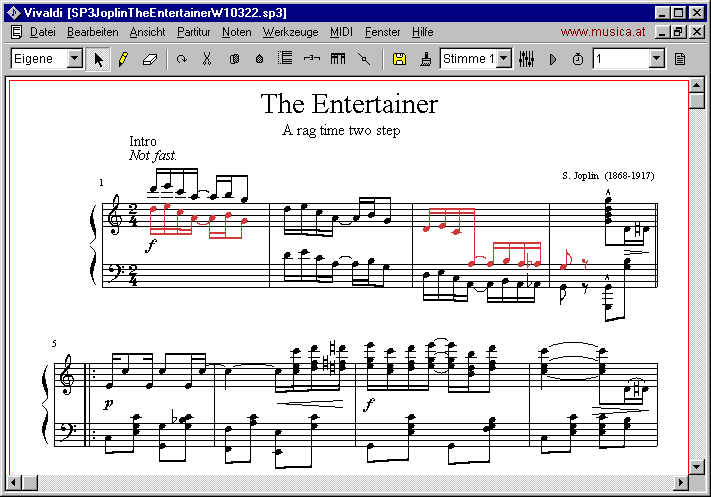Viewport: 711px width, 497px height.
Task: Open the Werkzeuge menu
Action: point(290,32)
